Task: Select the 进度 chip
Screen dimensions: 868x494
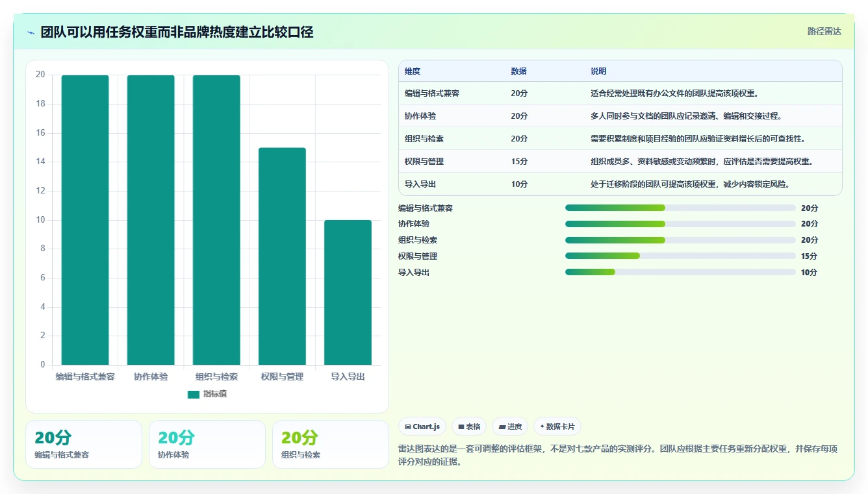Action: tap(510, 426)
